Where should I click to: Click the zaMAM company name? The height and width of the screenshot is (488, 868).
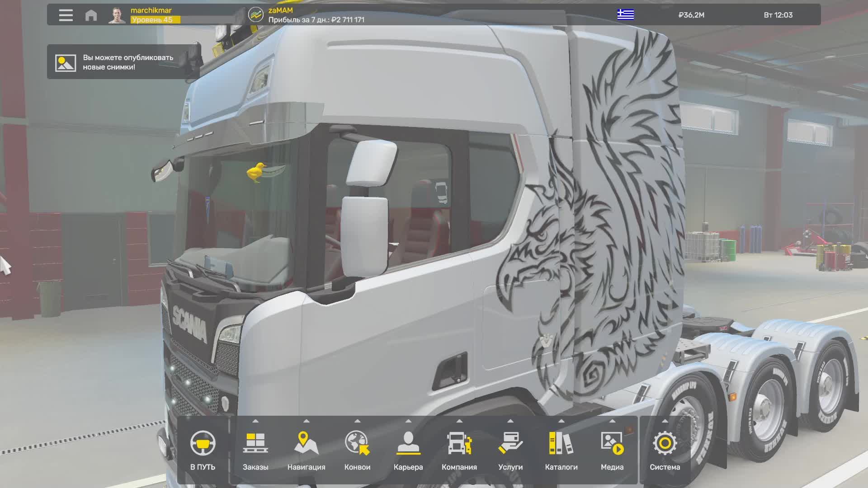point(281,10)
